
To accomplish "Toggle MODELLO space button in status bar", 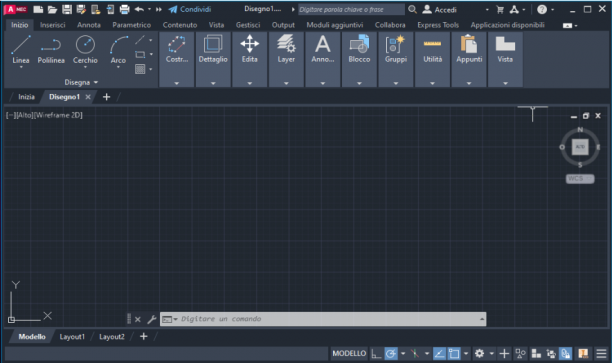I will (x=349, y=354).
